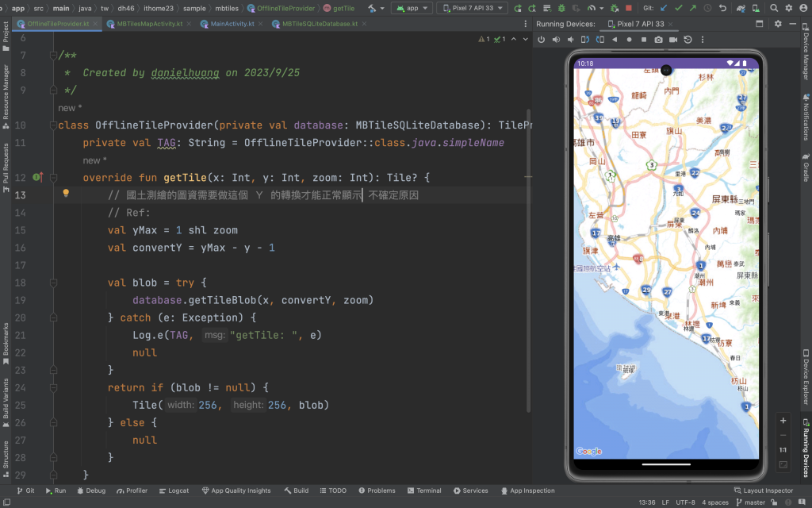Rotate emulator right icon
This screenshot has height=508, width=812.
600,40
